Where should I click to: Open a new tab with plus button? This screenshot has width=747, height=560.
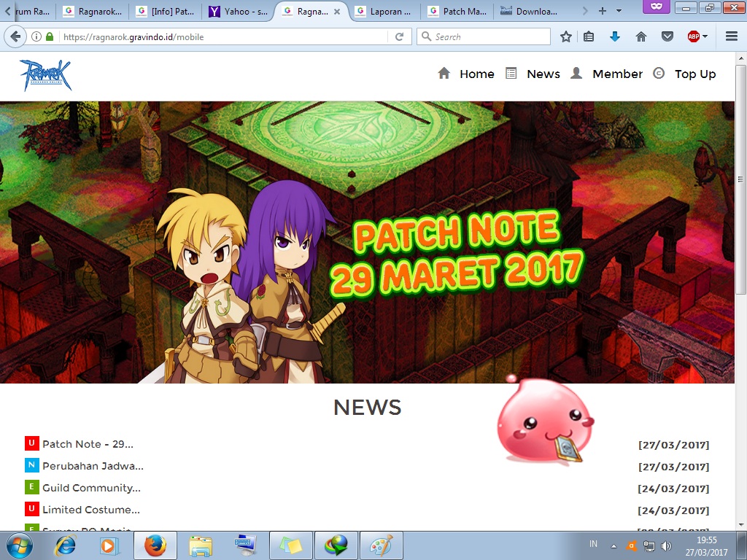603,11
